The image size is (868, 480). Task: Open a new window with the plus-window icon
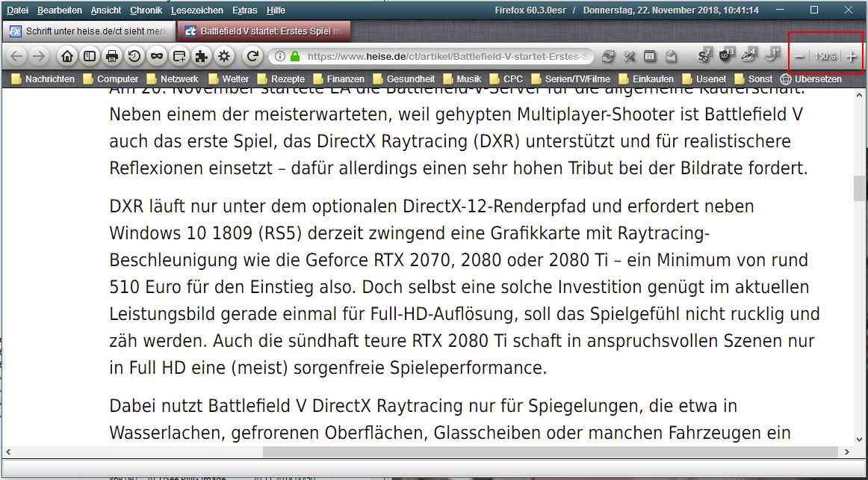(179, 56)
